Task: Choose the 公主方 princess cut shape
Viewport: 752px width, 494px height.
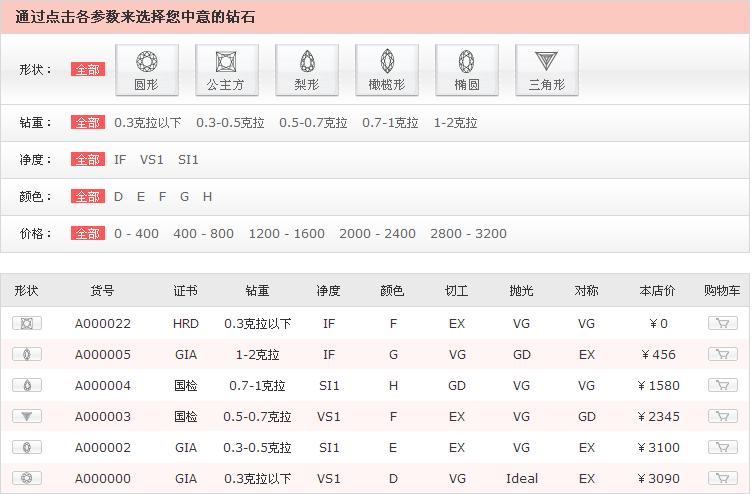Action: click(x=226, y=70)
